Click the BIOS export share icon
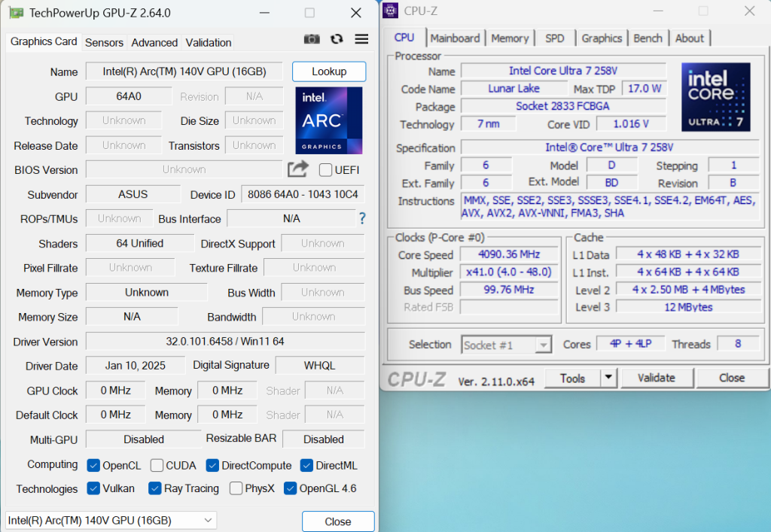The width and height of the screenshot is (771, 532). point(298,169)
